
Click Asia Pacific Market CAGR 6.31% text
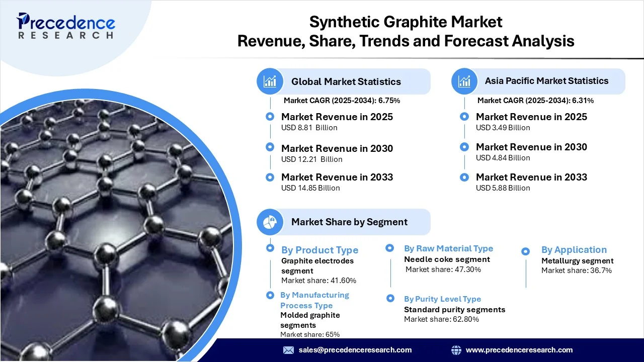536,101
